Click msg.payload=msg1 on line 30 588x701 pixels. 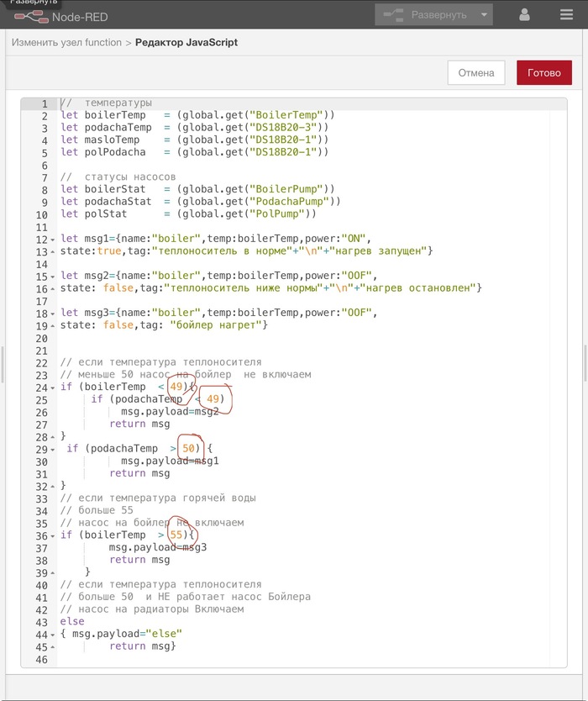pyautogui.click(x=170, y=461)
